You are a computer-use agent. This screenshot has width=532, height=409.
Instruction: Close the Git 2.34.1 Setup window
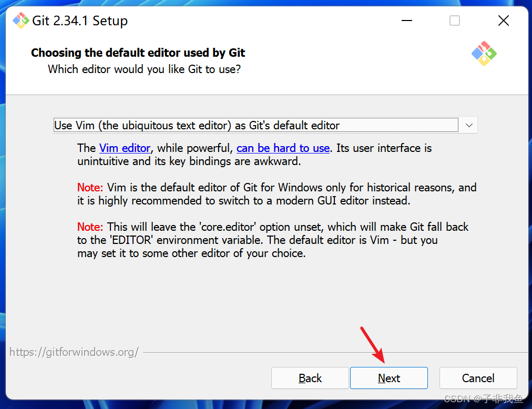(x=504, y=21)
